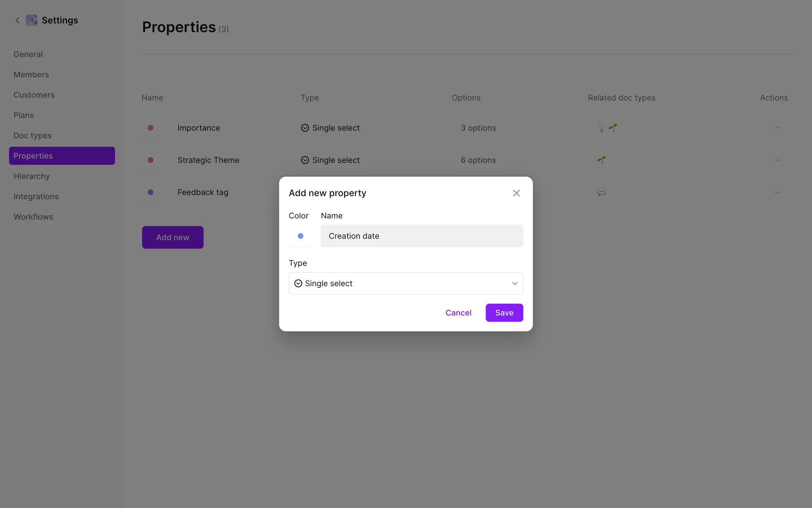Open the Doc types settings section

pos(33,135)
